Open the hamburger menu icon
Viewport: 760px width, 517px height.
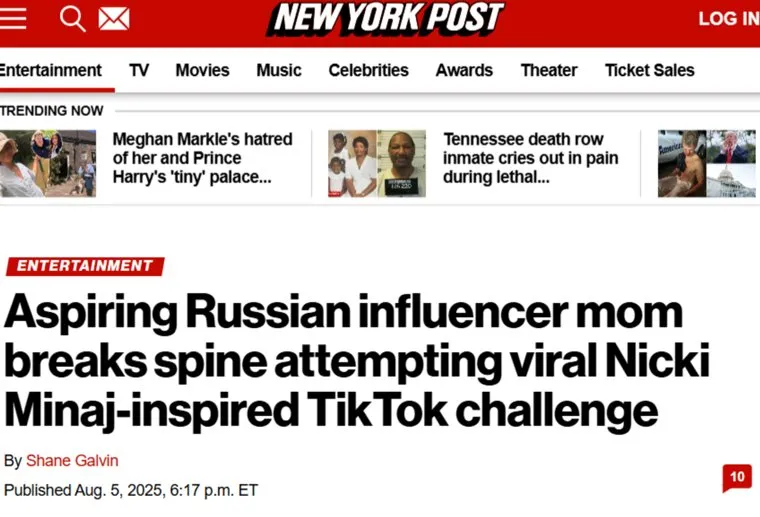click(13, 18)
